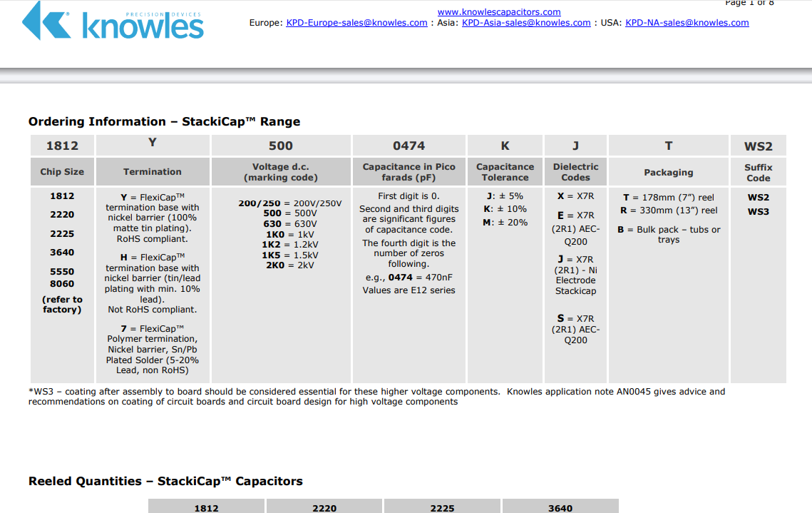Image resolution: width=812 pixels, height=513 pixels.
Task: Select the Dielectric Codes column header
Action: point(575,172)
